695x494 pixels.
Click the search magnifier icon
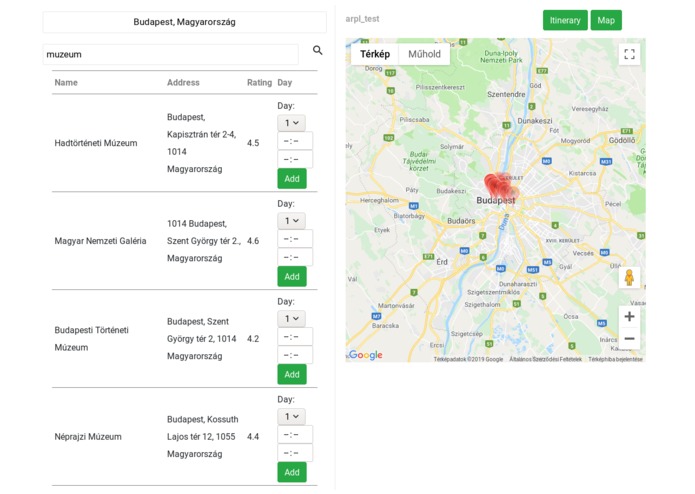(x=317, y=50)
